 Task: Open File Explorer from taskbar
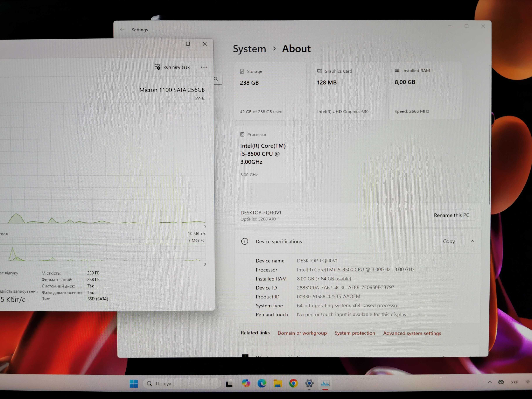coord(278,383)
